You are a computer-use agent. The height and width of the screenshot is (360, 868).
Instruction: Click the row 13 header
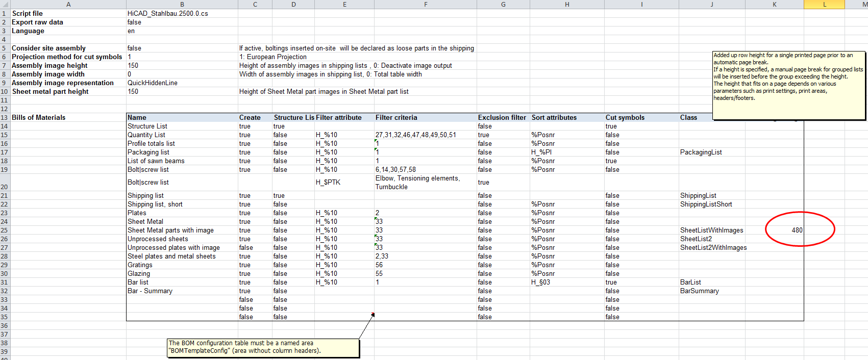click(5, 117)
